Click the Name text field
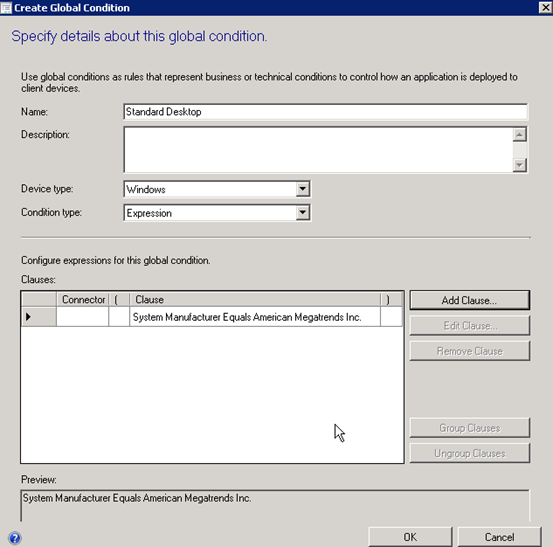The height and width of the screenshot is (547, 553). click(326, 112)
